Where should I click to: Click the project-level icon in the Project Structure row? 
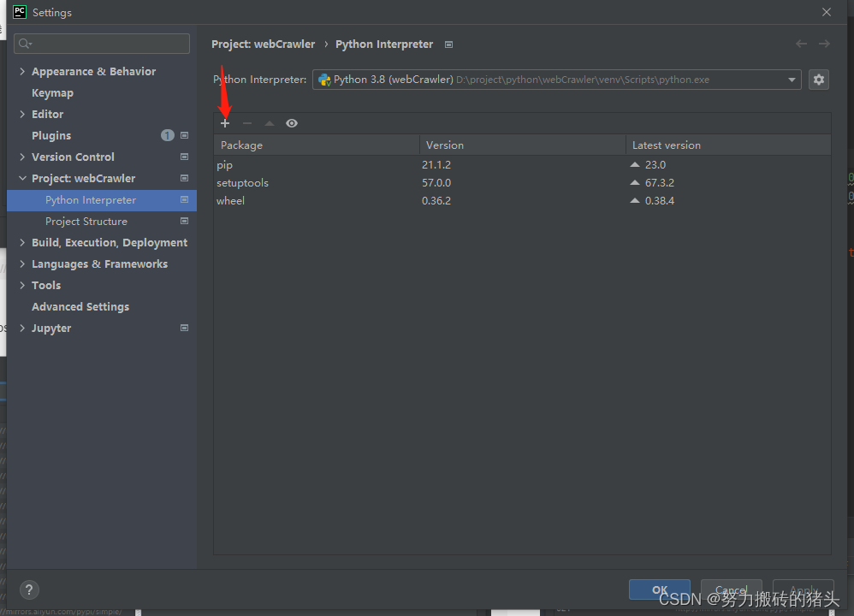tap(185, 221)
